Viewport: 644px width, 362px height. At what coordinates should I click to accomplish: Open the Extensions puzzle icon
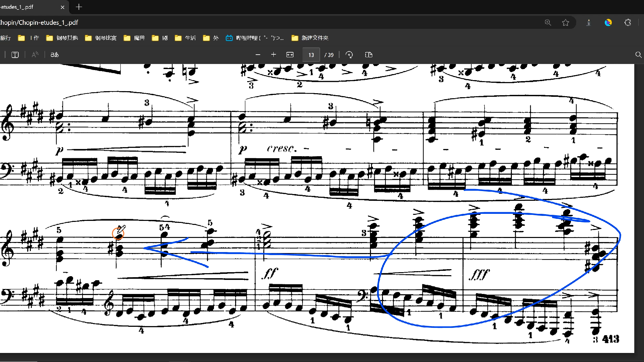[628, 22]
